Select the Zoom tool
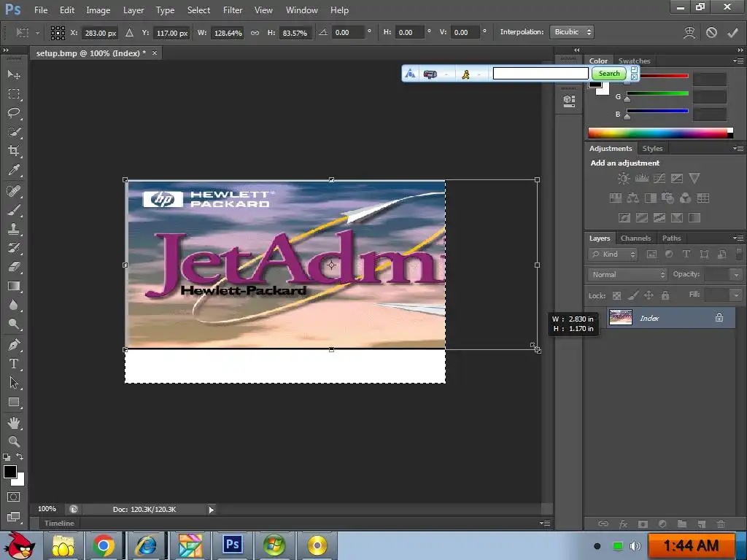 (x=14, y=441)
